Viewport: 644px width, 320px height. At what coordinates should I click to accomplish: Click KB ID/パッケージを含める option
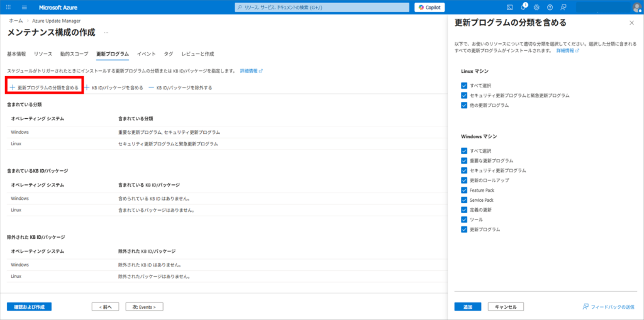coord(114,87)
